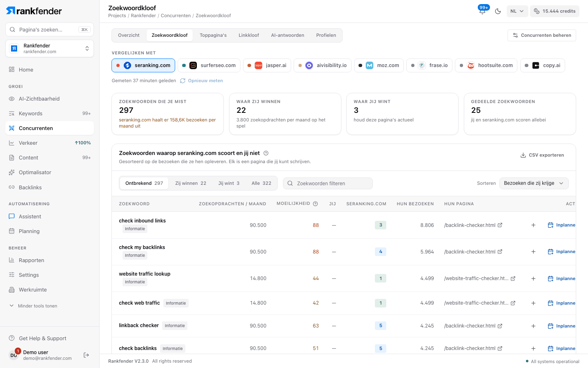
Task: Click CSV exporteren button
Action: 542,155
